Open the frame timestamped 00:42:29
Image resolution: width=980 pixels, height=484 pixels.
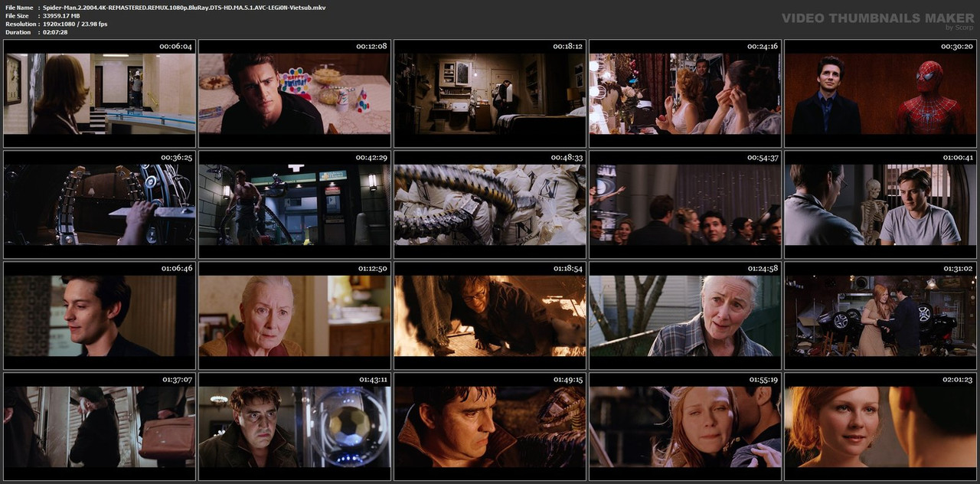pyautogui.click(x=295, y=204)
